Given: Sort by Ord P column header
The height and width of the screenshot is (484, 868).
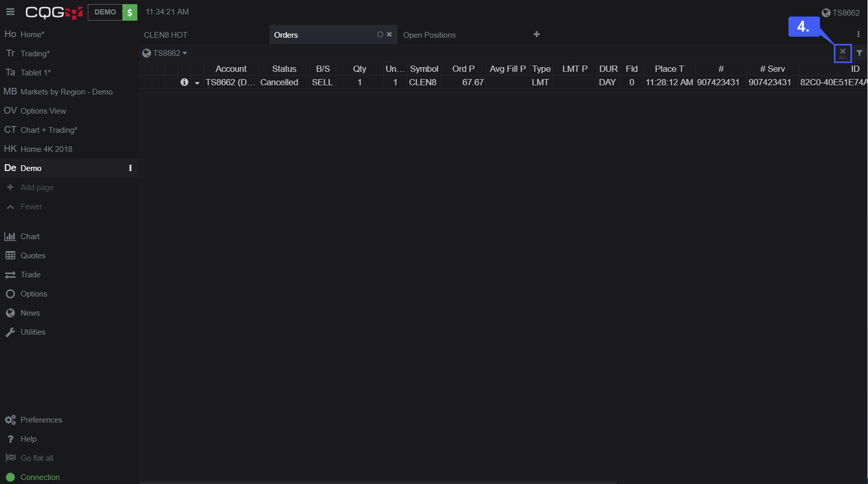Looking at the screenshot, I should pos(463,69).
